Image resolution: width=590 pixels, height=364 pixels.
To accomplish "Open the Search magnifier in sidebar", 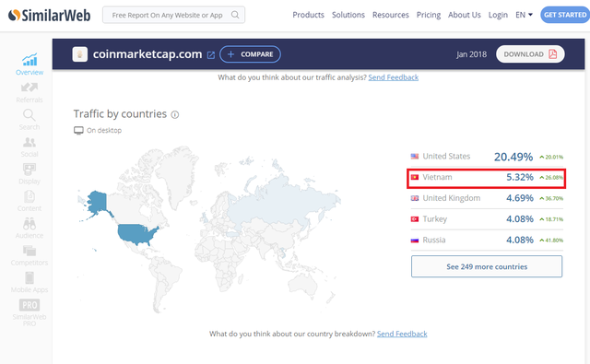I will coord(29,114).
